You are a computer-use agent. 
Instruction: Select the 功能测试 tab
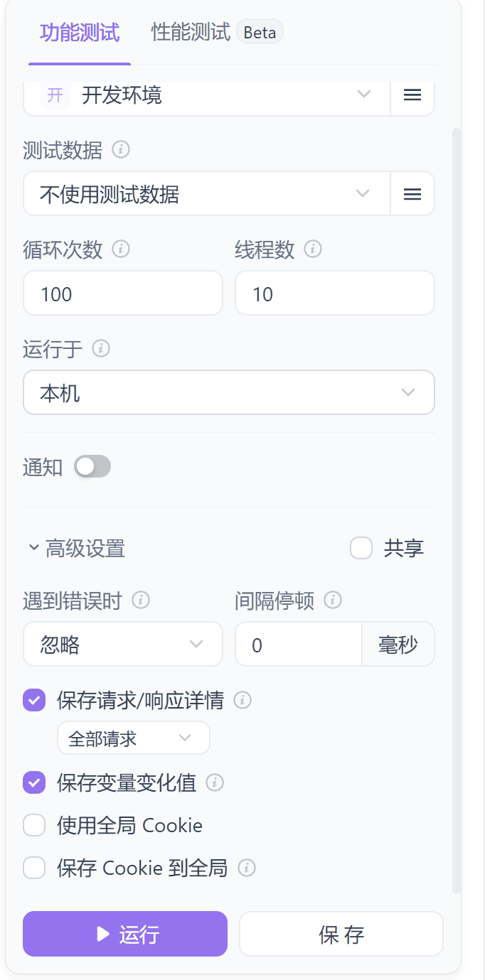pyautogui.click(x=80, y=33)
